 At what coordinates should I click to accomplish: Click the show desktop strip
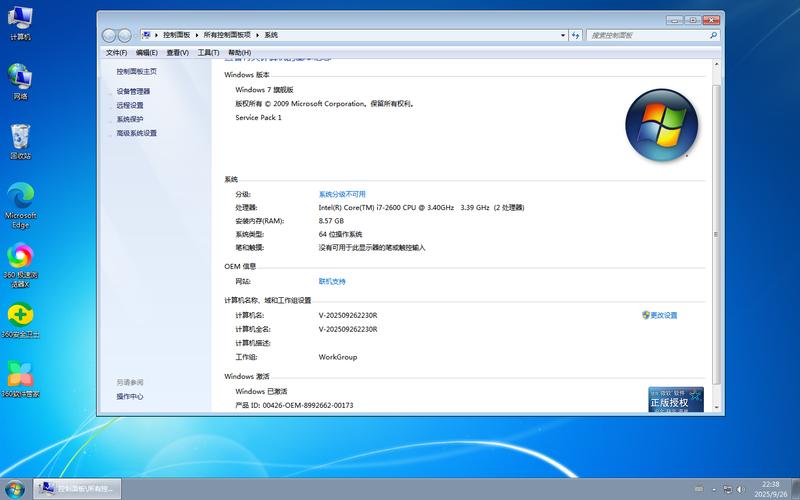795,489
